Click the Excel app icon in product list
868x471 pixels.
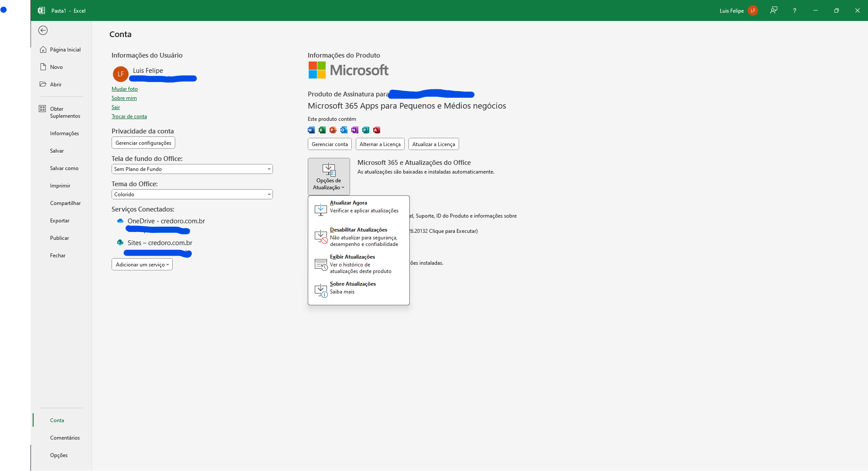[322, 130]
